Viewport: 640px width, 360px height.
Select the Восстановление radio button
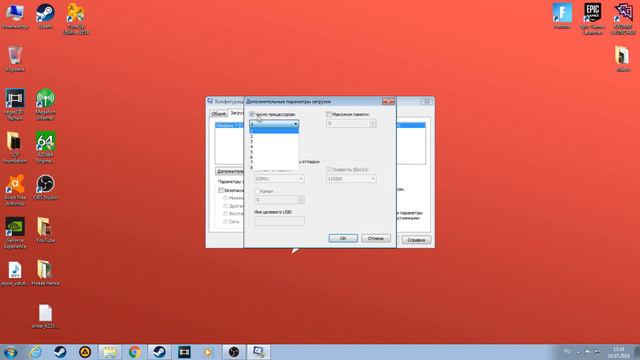click(x=225, y=213)
